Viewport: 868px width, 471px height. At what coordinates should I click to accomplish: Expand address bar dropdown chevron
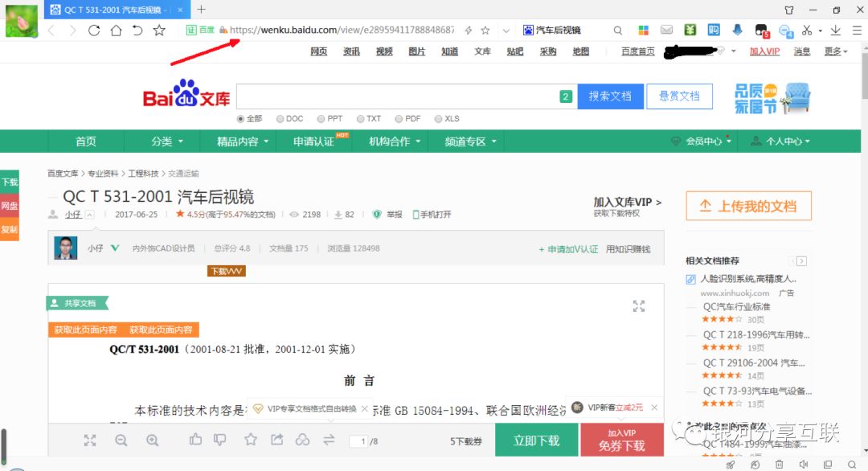pyautogui.click(x=506, y=31)
